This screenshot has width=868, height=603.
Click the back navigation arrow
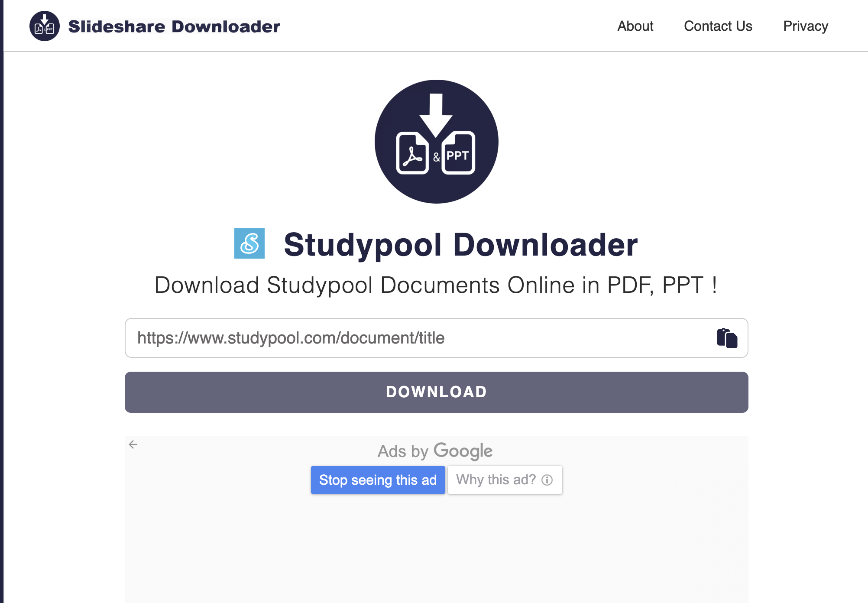pos(133,444)
